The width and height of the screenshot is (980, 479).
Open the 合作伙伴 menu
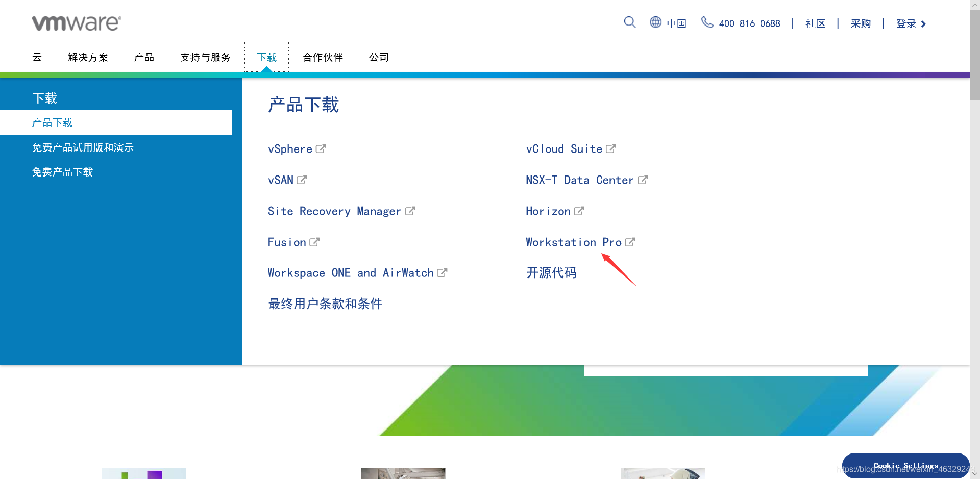coord(323,57)
